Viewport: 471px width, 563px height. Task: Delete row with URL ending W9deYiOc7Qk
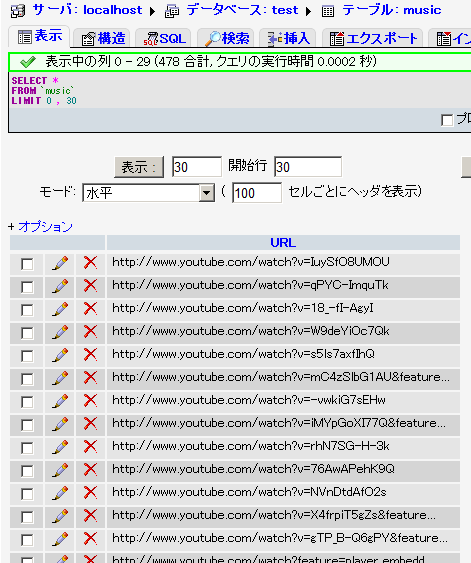pyautogui.click(x=90, y=332)
